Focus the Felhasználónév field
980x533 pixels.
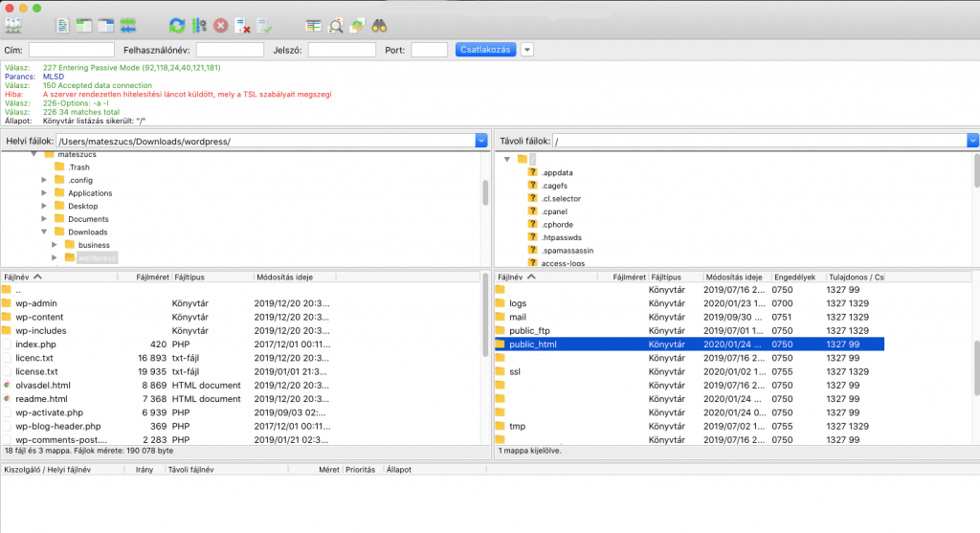click(x=230, y=50)
